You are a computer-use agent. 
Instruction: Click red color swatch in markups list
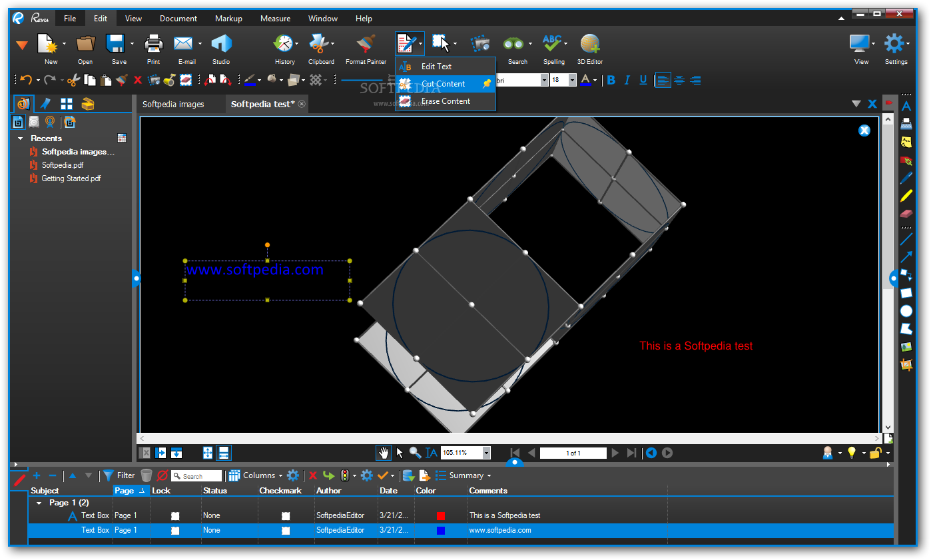pos(440,516)
